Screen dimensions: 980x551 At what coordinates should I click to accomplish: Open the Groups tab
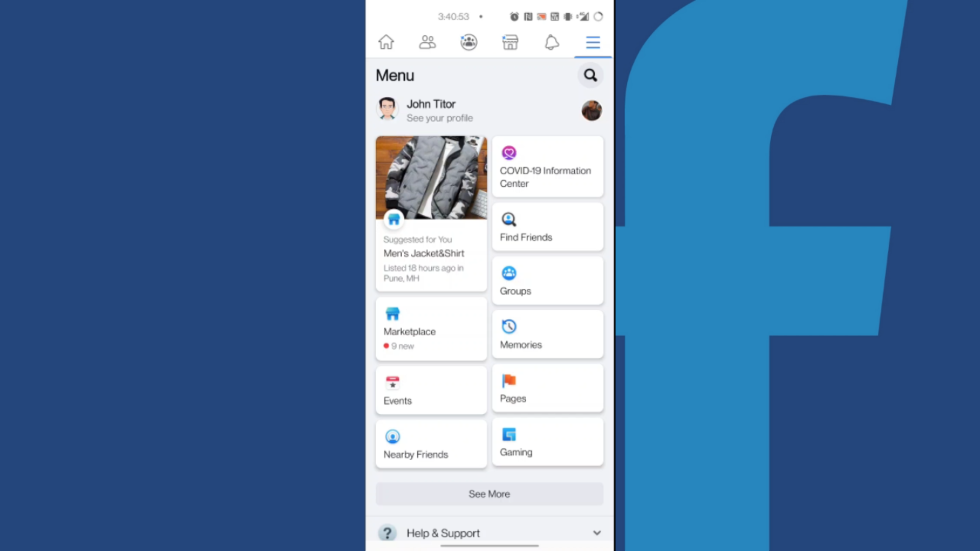[x=547, y=280]
